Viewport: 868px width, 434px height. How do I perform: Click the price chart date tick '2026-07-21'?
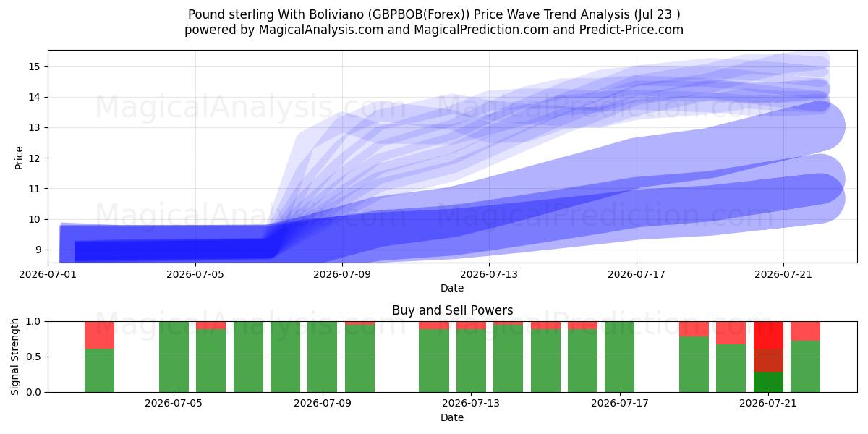click(784, 274)
